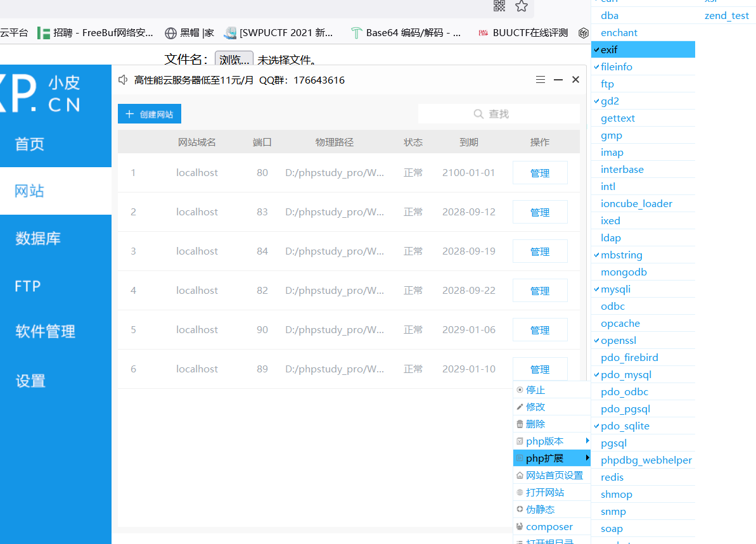The width and height of the screenshot is (756, 544).
Task: Disable the fileinfo extension
Action: [643, 67]
